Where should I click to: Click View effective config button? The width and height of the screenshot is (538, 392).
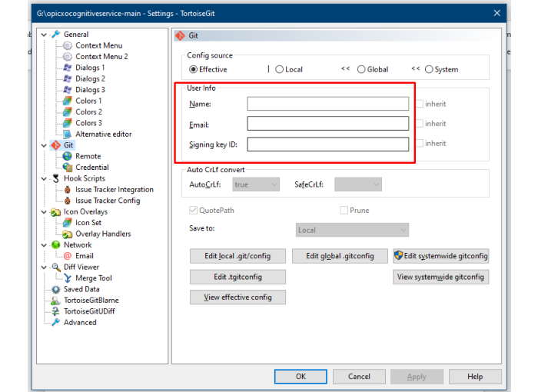[237, 297]
